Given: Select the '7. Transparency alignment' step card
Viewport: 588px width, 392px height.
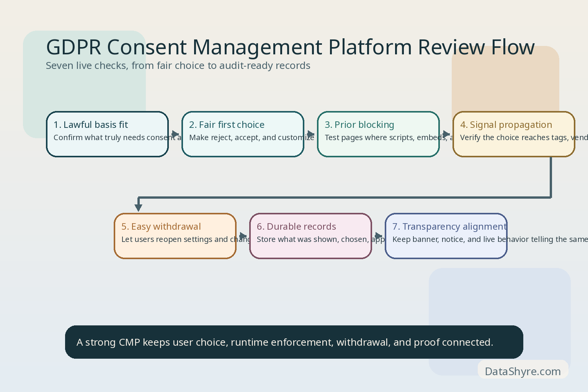Looking at the screenshot, I should (x=446, y=236).
